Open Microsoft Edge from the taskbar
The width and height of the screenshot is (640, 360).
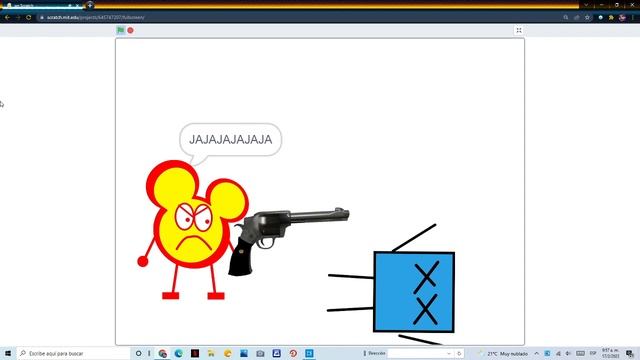178,353
